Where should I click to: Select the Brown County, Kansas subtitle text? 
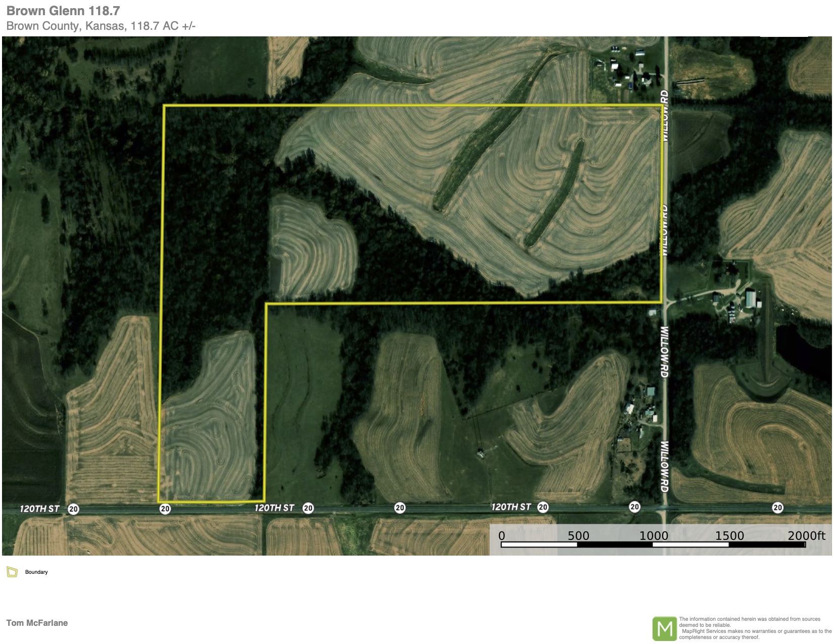point(101,26)
